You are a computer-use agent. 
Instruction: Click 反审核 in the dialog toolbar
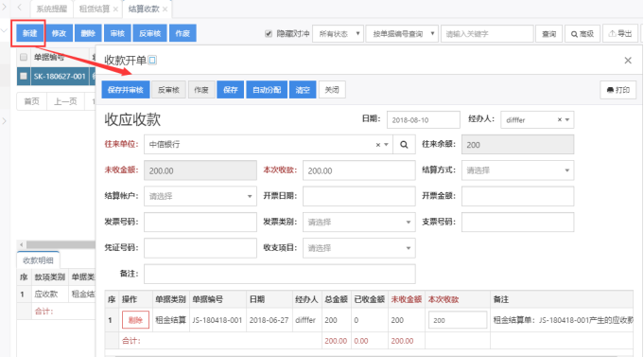pos(169,90)
